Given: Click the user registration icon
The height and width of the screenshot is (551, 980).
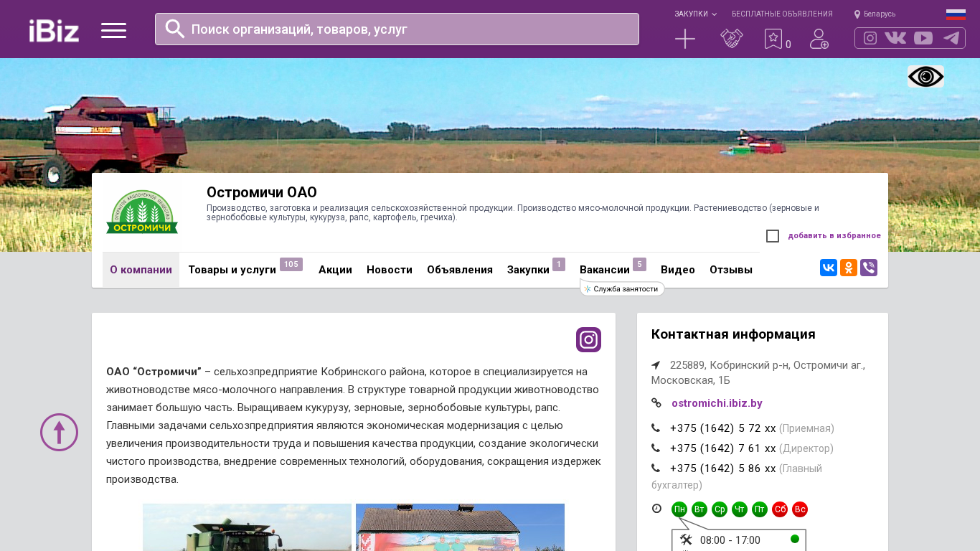Looking at the screenshot, I should pyautogui.click(x=819, y=39).
